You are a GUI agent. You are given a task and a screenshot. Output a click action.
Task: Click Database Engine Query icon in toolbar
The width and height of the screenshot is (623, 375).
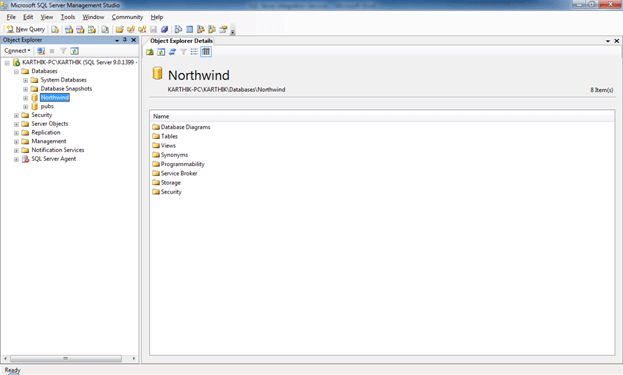(55, 29)
